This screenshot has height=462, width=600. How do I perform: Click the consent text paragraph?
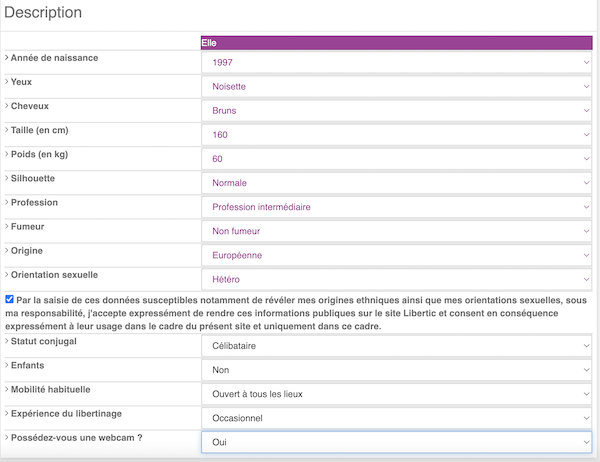(x=300, y=313)
